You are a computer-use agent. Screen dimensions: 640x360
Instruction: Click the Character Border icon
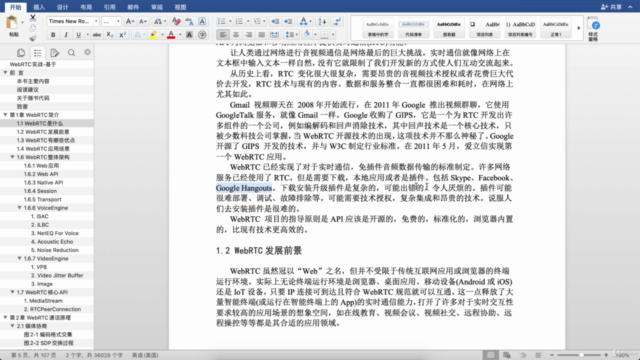coord(202,21)
